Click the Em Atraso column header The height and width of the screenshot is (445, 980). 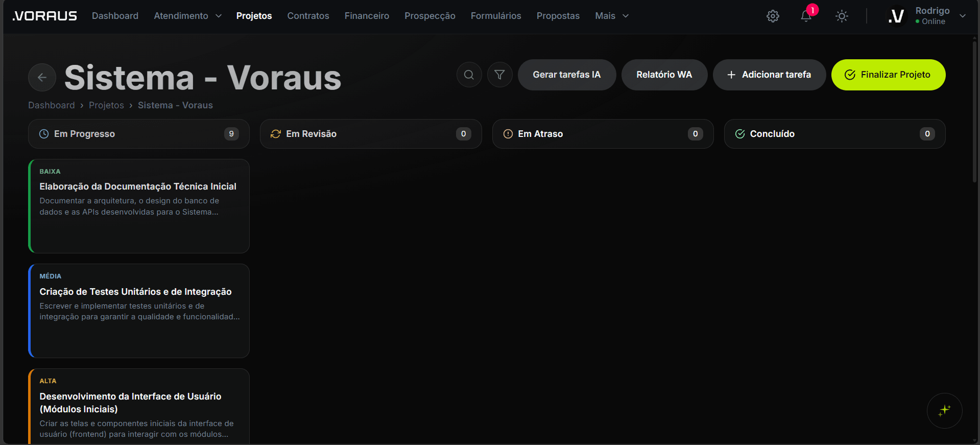click(603, 134)
